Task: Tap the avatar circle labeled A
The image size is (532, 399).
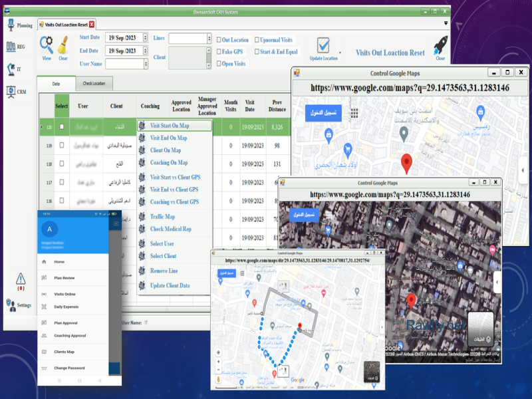Action: tap(49, 229)
